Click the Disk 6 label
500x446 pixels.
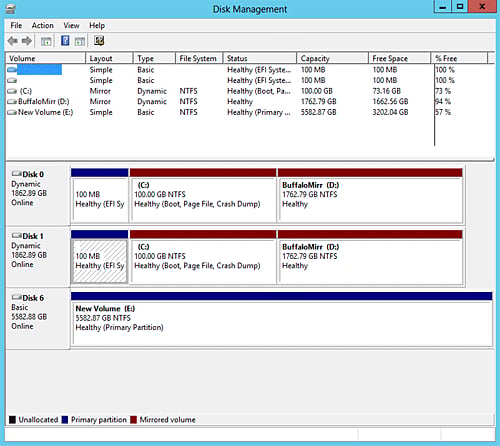[33, 298]
